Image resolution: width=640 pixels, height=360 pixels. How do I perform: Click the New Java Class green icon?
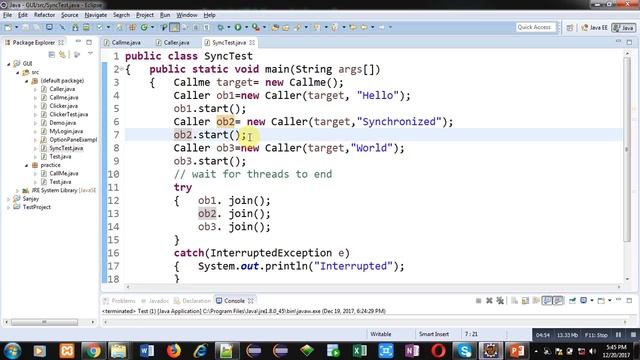144,27
